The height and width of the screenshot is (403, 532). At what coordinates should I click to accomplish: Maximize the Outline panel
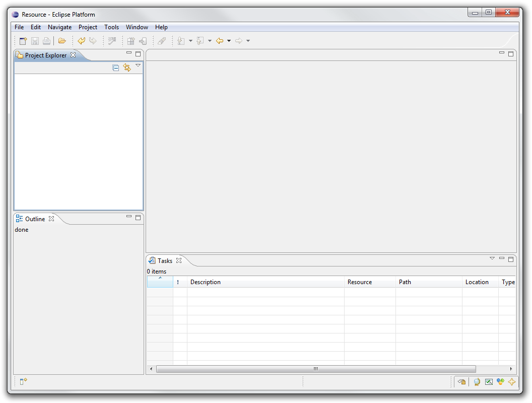click(x=138, y=218)
